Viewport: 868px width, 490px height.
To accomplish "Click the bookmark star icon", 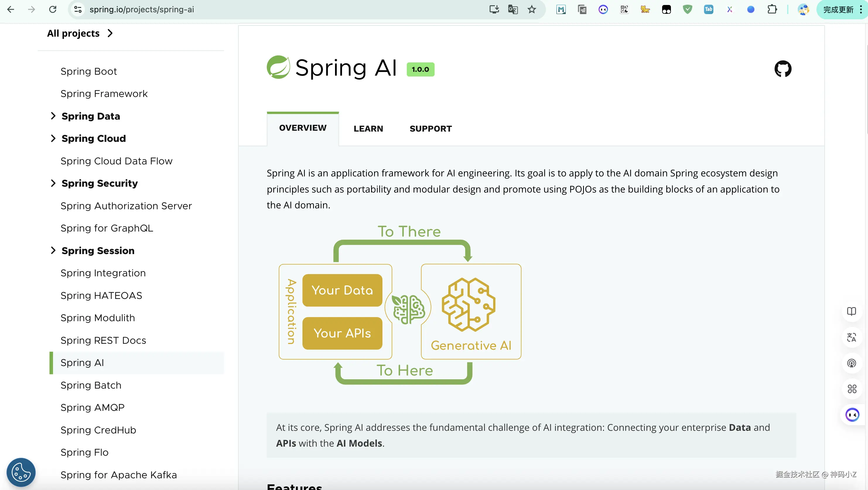I will (x=532, y=9).
